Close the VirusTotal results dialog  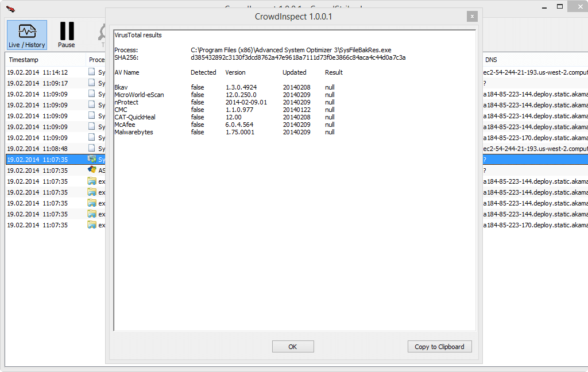[472, 16]
